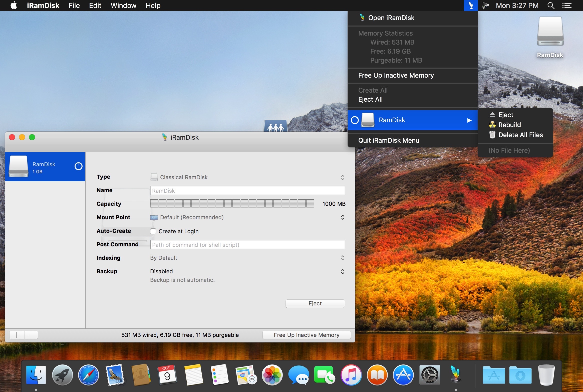
Task: Click the memory status text in window footer
Action: (180, 335)
